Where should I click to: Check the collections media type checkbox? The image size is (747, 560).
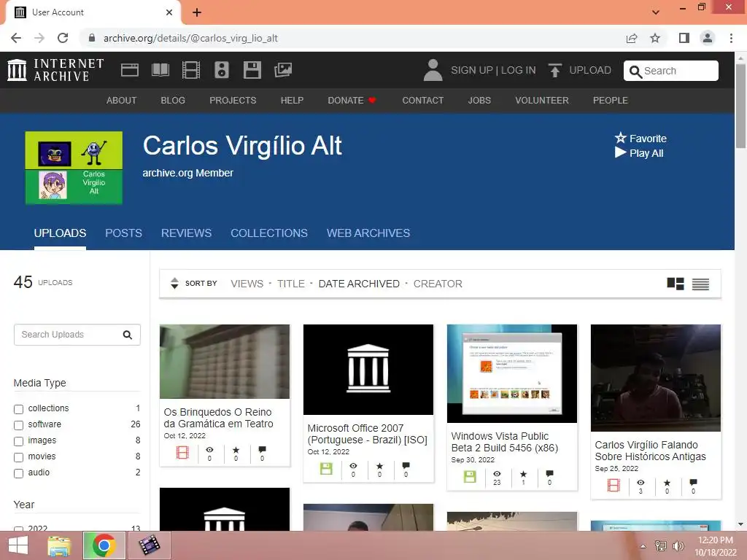coord(18,409)
